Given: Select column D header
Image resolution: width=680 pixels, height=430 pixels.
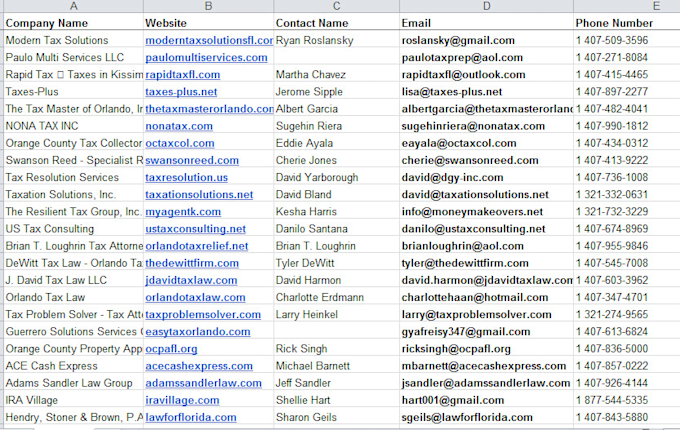Looking at the screenshot, I should (487, 6).
